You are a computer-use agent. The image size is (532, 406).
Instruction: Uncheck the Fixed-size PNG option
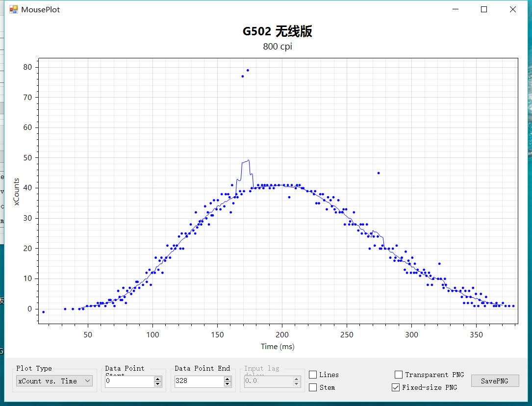click(x=395, y=387)
